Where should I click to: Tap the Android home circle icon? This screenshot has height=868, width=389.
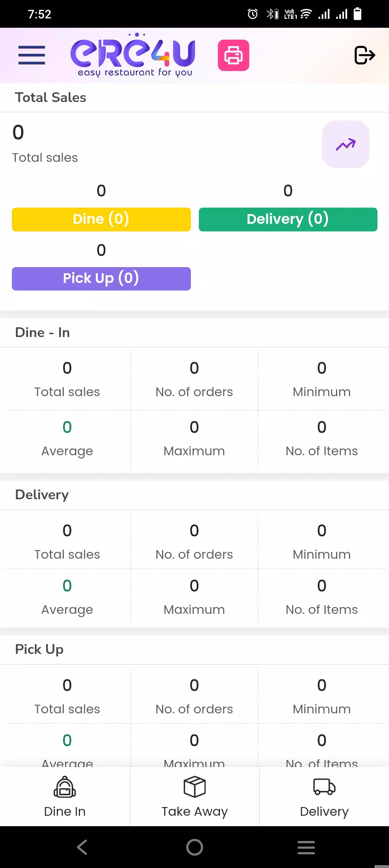click(194, 847)
